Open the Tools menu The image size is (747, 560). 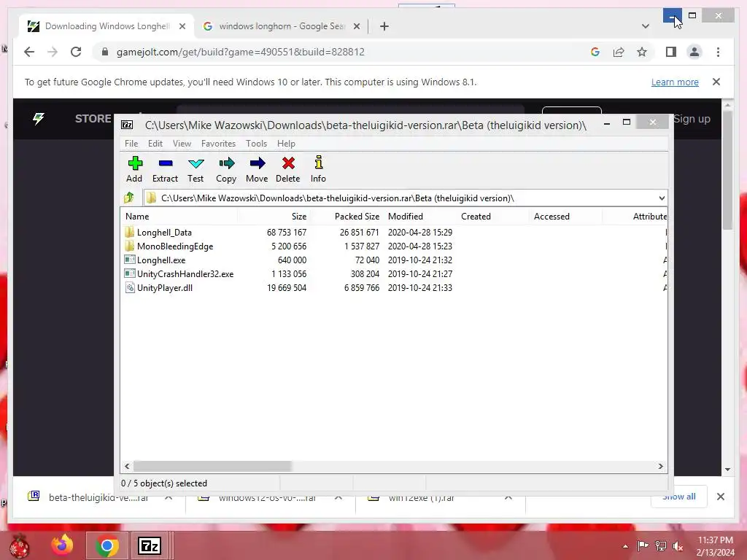(256, 144)
